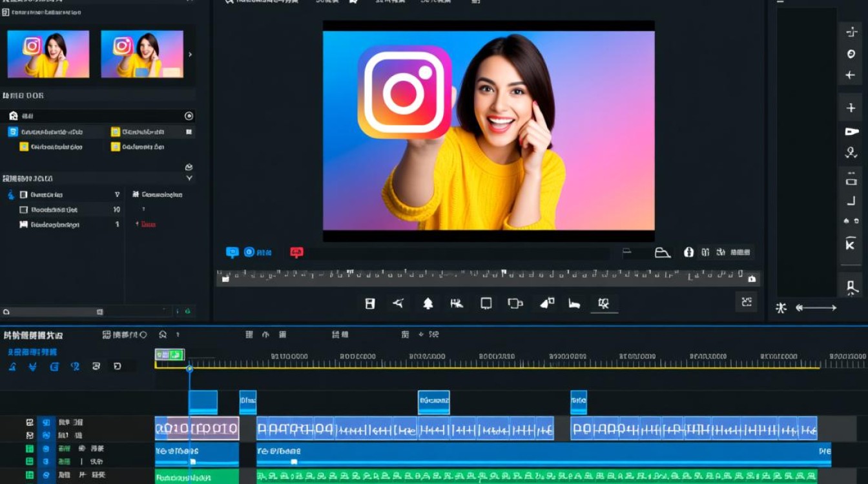This screenshot has height=484, width=868.
Task: Click the home icon in the media panel
Action: [14, 116]
